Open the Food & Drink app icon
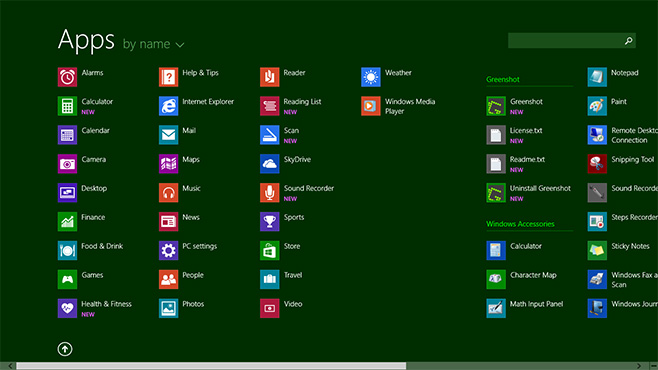Viewport: 658px width, 370px height. (x=67, y=251)
